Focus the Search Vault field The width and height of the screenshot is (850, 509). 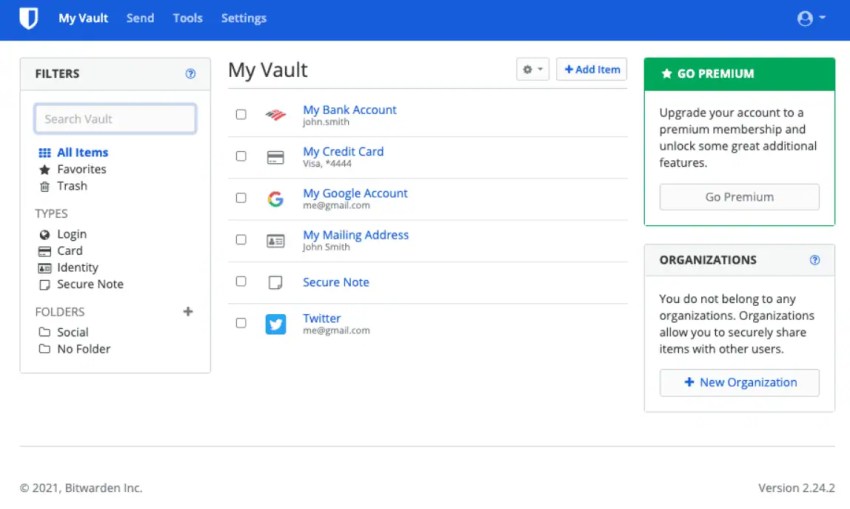[115, 119]
